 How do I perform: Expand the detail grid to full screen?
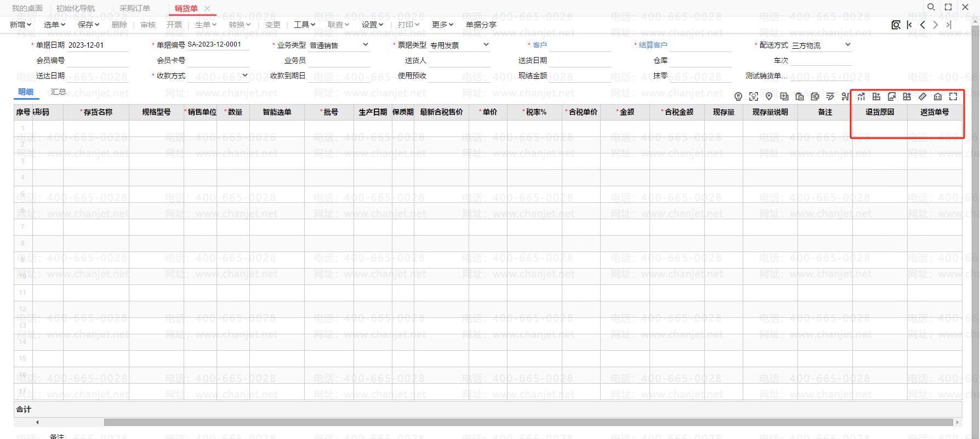[953, 96]
